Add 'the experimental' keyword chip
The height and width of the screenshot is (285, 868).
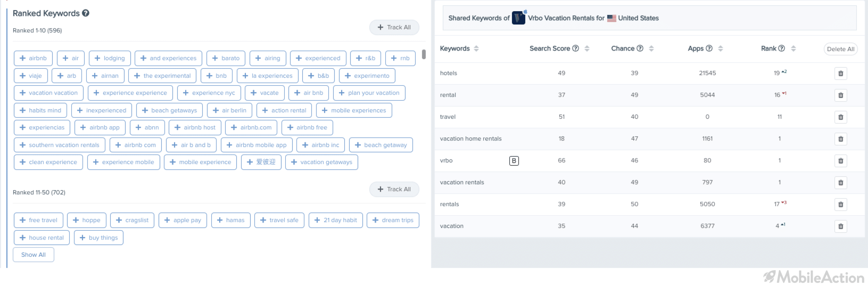click(162, 76)
